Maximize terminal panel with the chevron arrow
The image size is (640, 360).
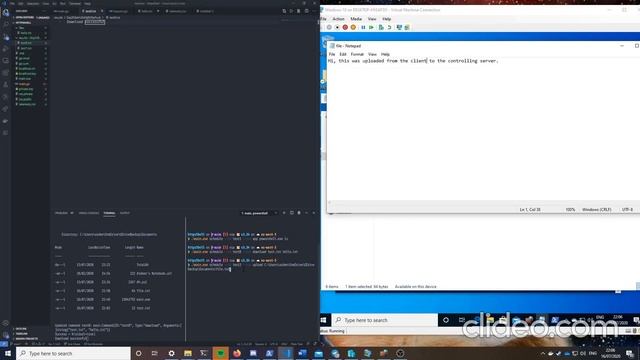click(x=306, y=213)
